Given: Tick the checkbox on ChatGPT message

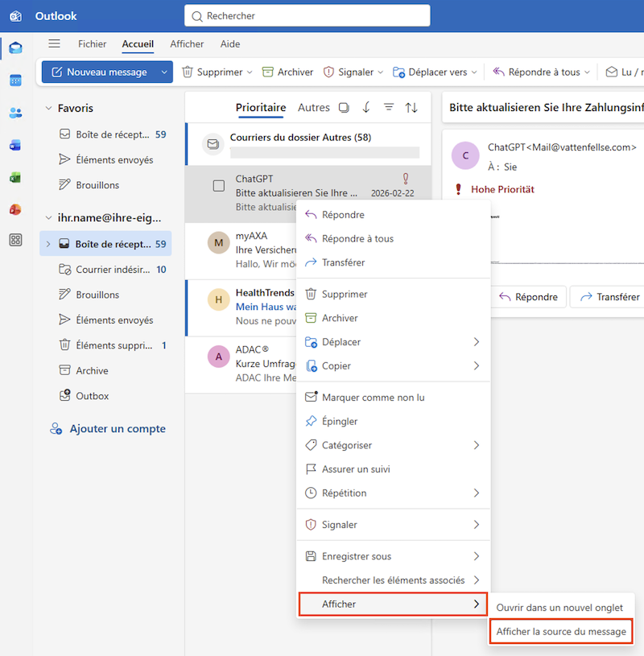Looking at the screenshot, I should coord(218,186).
